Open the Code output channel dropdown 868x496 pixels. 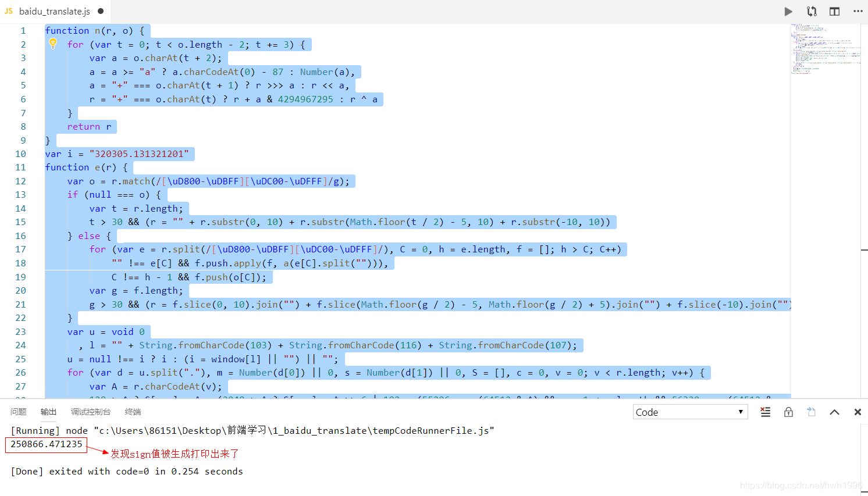coord(690,412)
